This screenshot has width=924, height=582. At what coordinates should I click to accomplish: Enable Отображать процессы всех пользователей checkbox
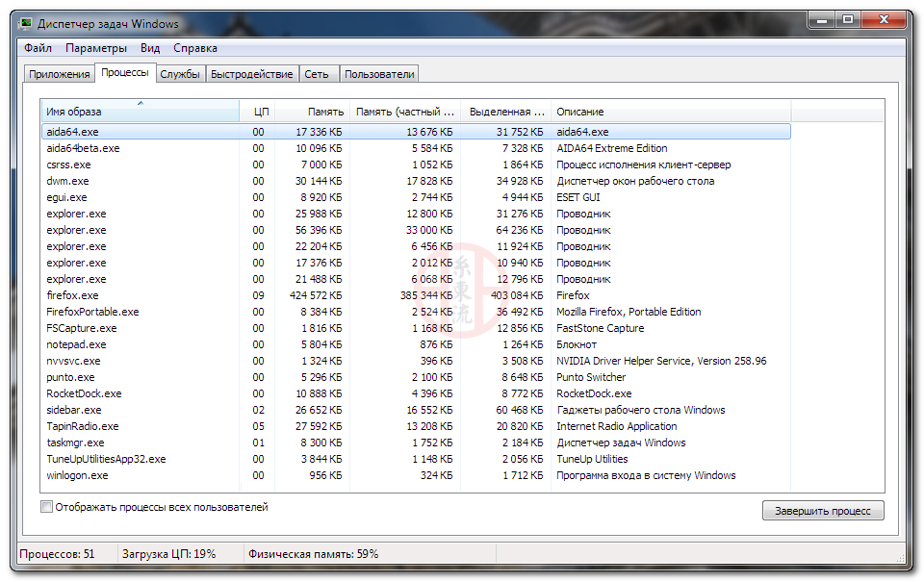46,507
